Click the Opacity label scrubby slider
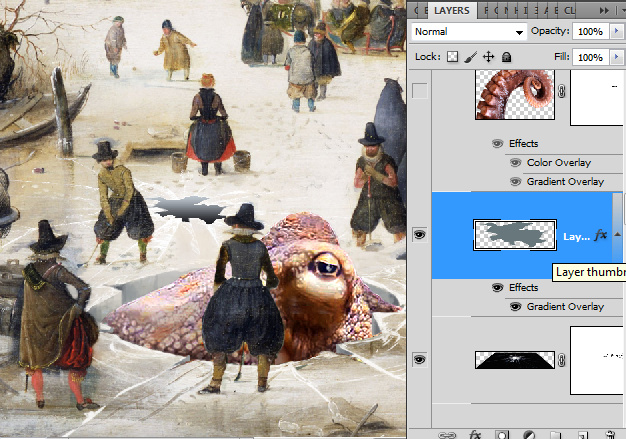The width and height of the screenshot is (626, 439). coord(550,31)
